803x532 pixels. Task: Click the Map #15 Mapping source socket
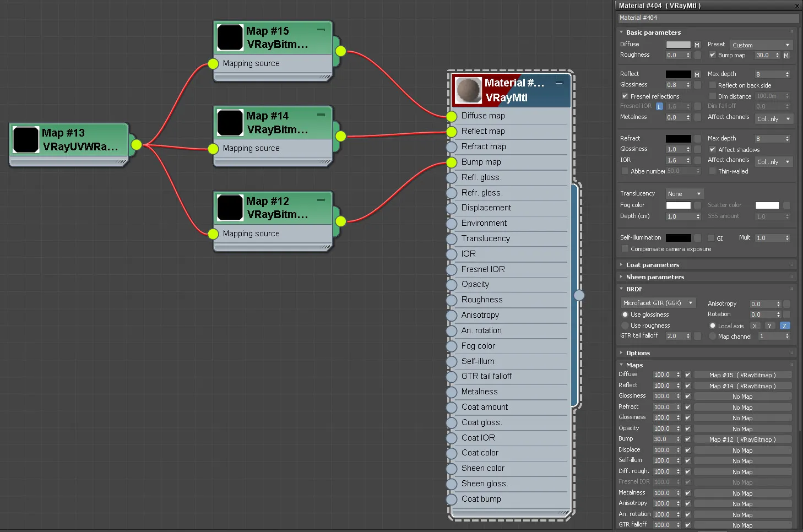[x=213, y=64]
